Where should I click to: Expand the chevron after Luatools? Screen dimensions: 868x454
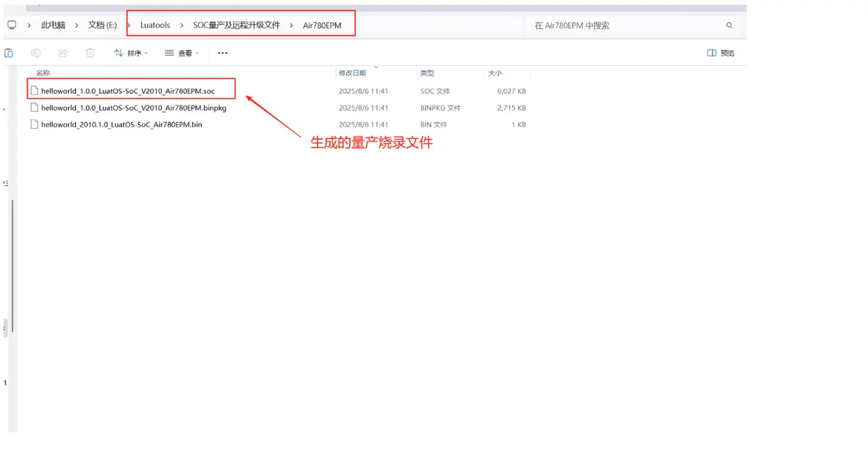tap(182, 25)
